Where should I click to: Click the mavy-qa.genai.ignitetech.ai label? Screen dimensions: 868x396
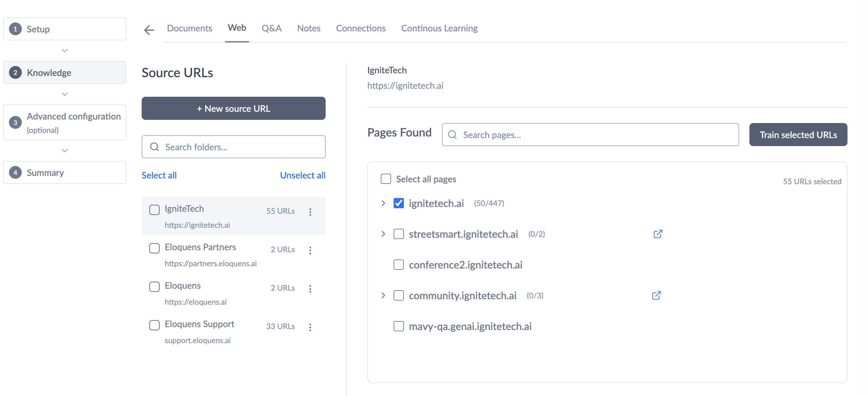pyautogui.click(x=470, y=326)
